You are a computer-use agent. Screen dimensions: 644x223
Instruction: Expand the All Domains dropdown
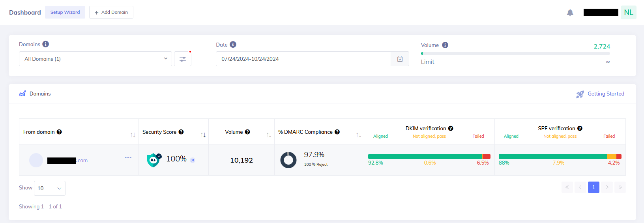[95, 59]
